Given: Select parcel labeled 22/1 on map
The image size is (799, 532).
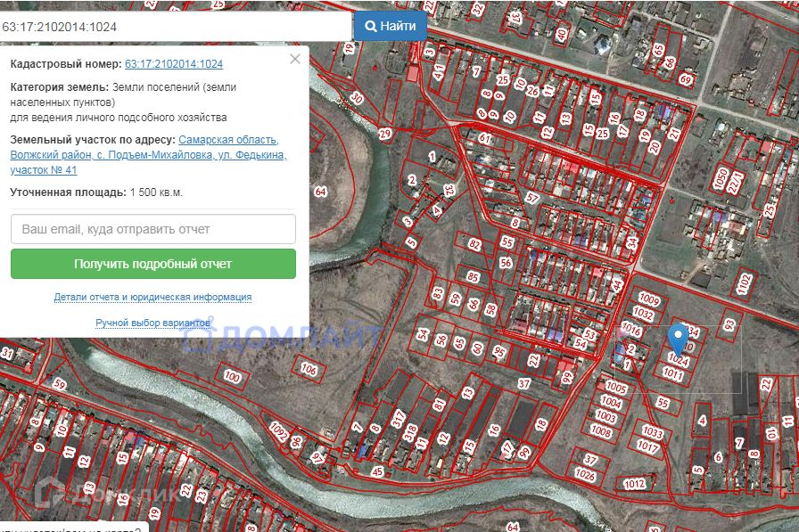Looking at the screenshot, I should tap(736, 183).
